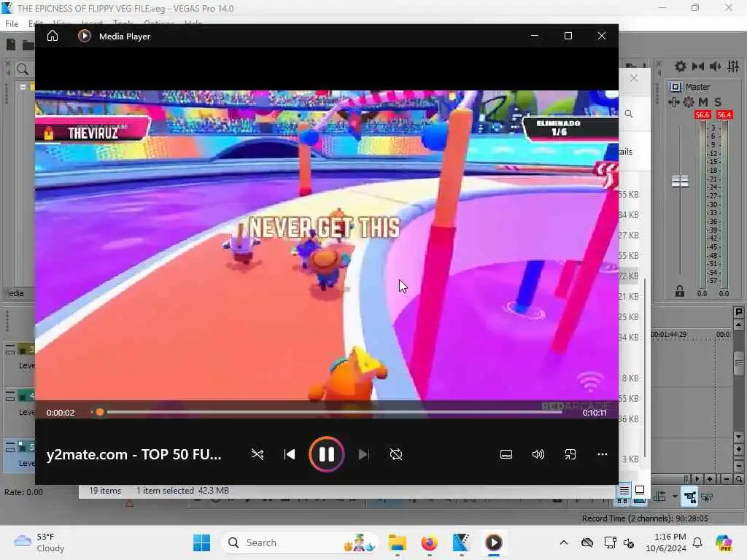
Task: Open Auto Ripple dropdown arrow
Action: (675, 497)
